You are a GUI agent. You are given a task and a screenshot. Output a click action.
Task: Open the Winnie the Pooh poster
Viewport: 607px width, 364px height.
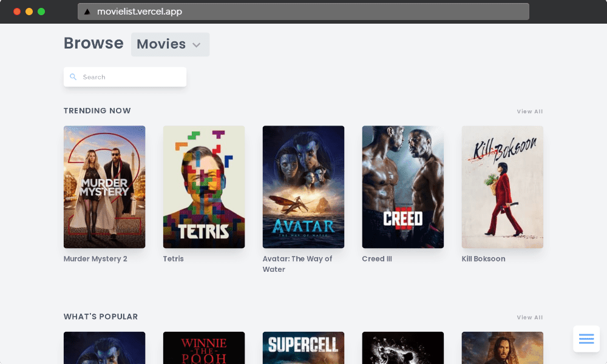click(204, 348)
